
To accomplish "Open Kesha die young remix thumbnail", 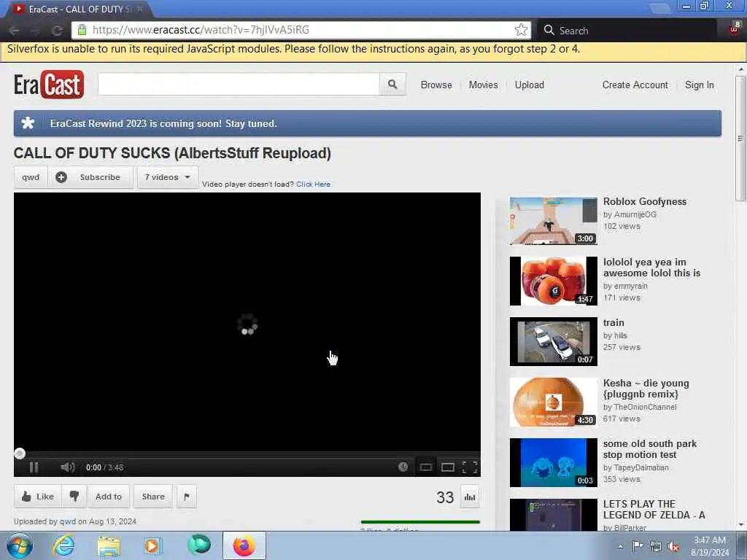I will (554, 402).
